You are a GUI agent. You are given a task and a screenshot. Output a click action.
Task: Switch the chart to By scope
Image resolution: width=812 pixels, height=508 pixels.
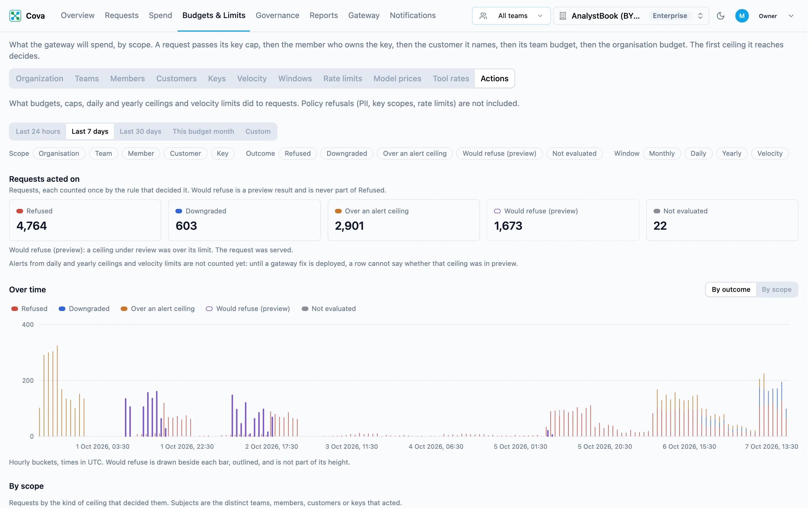776,290
